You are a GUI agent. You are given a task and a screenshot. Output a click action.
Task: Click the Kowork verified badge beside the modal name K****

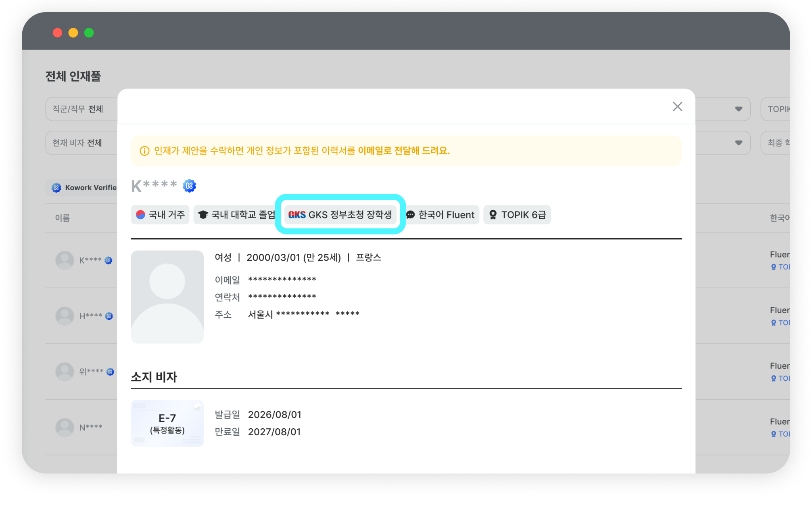[189, 186]
